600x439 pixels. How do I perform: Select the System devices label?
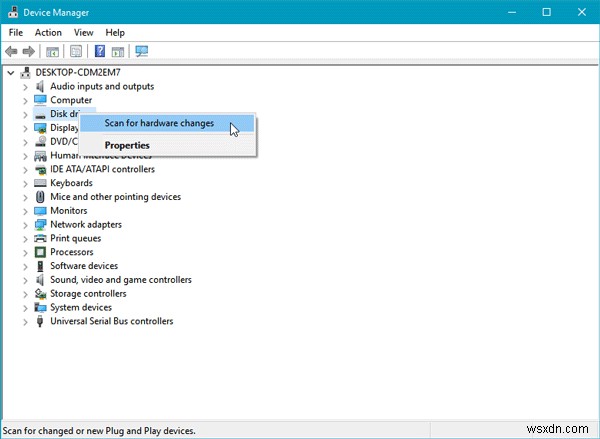tap(81, 307)
